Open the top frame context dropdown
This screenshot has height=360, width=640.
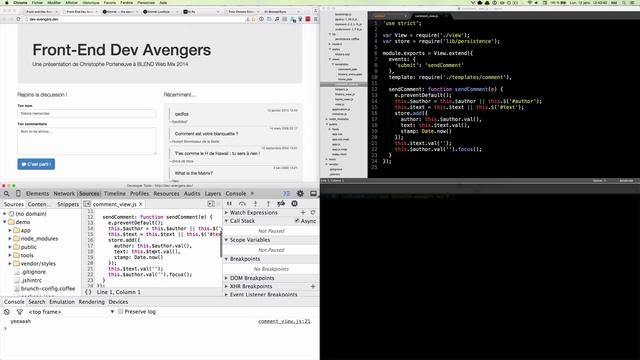pyautogui.click(x=70, y=312)
